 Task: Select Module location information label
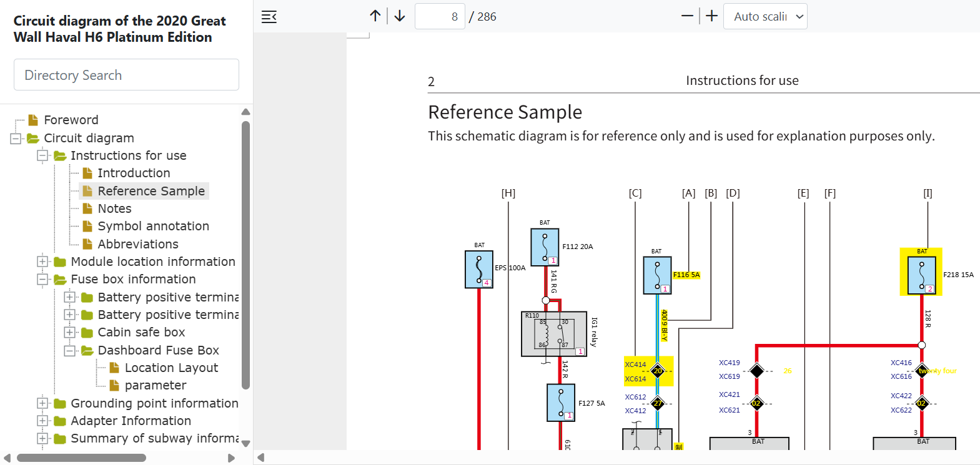pyautogui.click(x=153, y=262)
